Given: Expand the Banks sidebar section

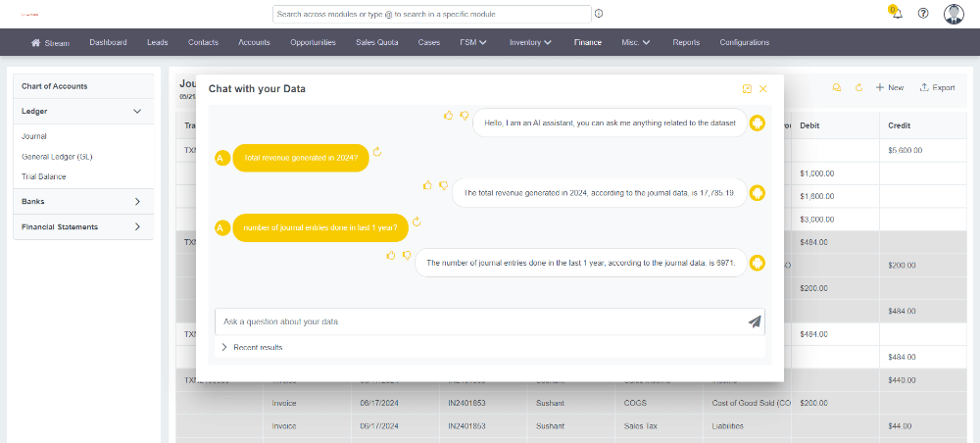Looking at the screenshot, I should pyautogui.click(x=137, y=202).
